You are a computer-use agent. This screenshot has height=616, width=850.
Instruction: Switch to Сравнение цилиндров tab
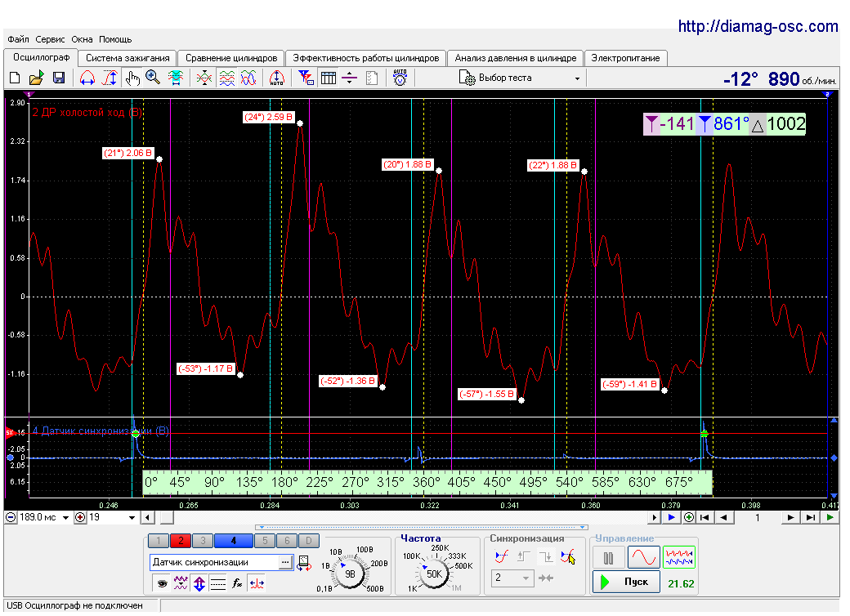point(231,58)
